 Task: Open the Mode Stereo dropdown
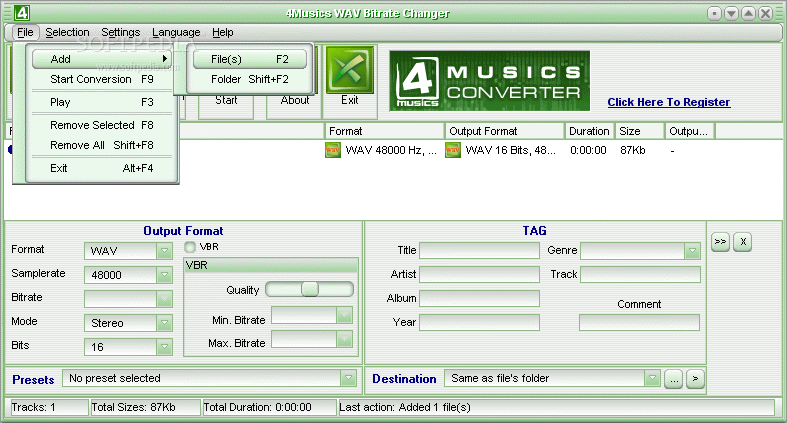(x=164, y=323)
